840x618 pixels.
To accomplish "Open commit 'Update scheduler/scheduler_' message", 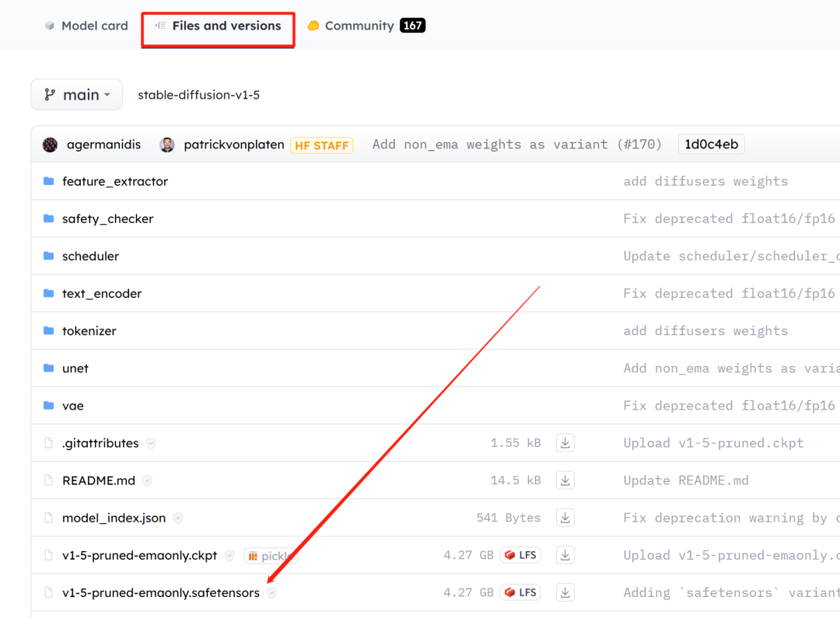I will tap(731, 257).
